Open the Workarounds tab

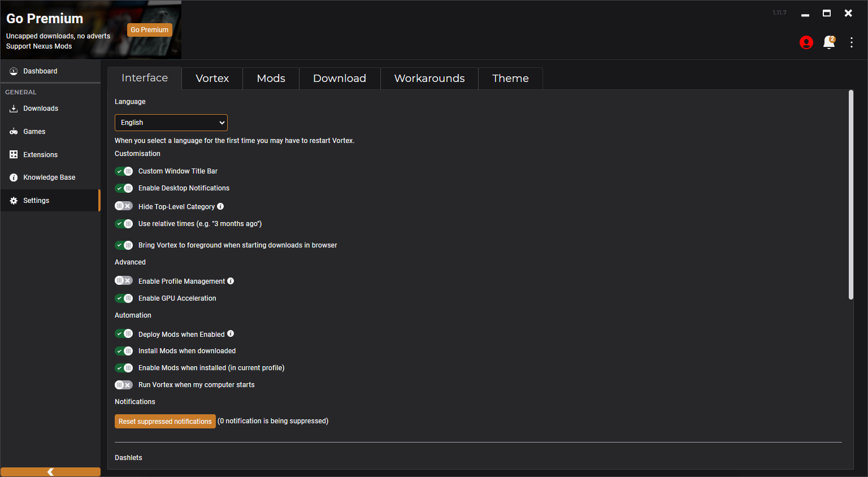429,79
